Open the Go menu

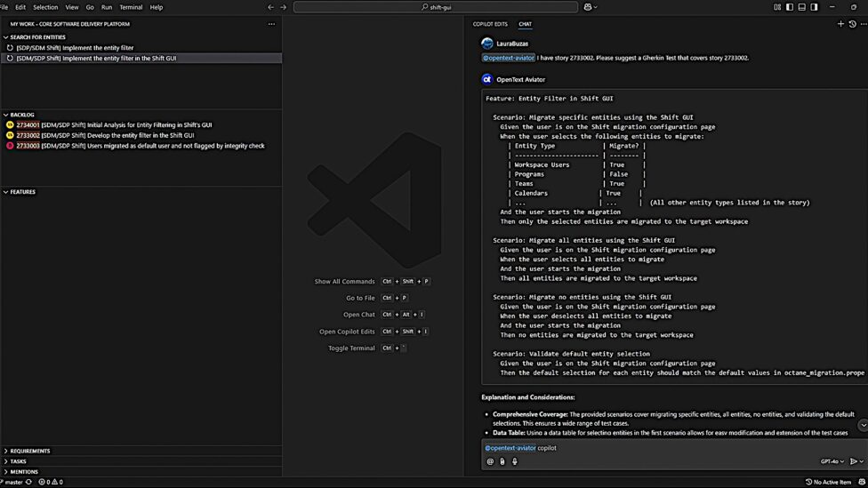click(90, 7)
